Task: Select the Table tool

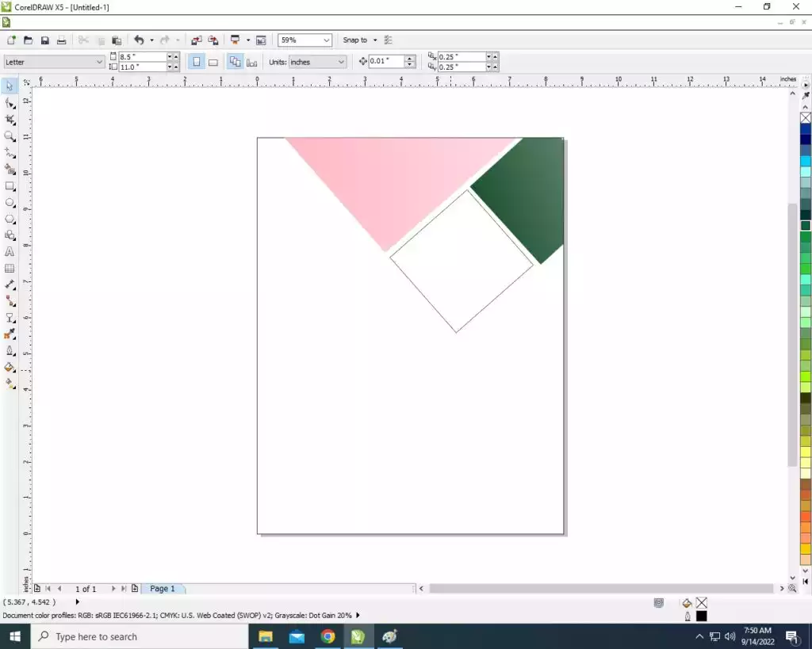Action: tap(10, 269)
